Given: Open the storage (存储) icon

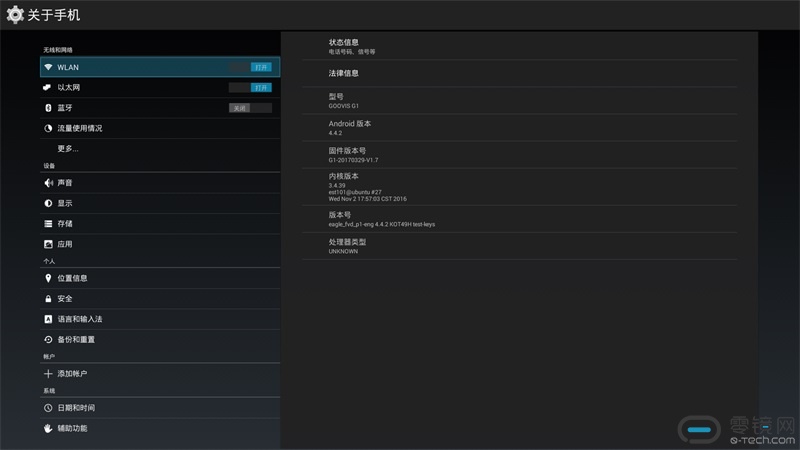Looking at the screenshot, I should click(48, 224).
